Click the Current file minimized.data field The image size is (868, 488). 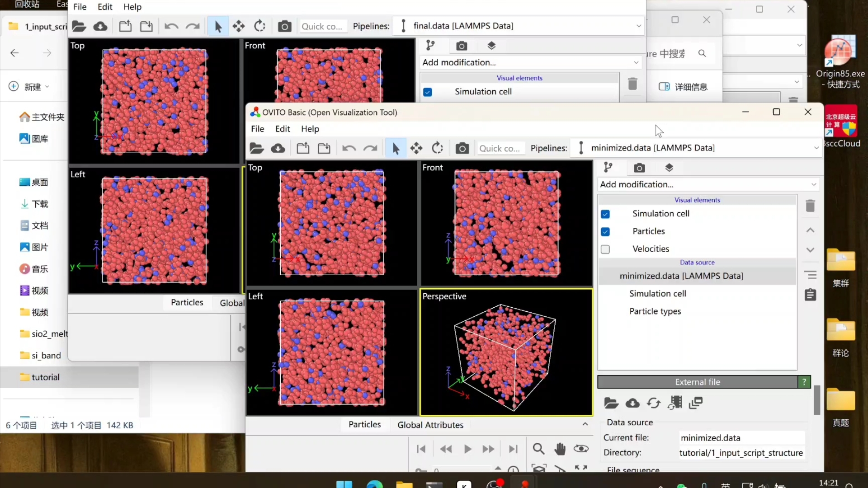point(741,437)
